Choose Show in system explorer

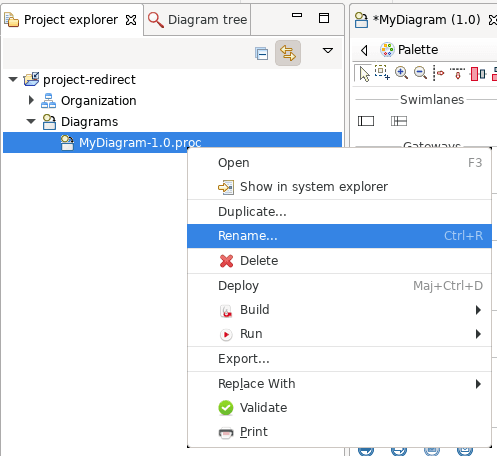pos(339,187)
